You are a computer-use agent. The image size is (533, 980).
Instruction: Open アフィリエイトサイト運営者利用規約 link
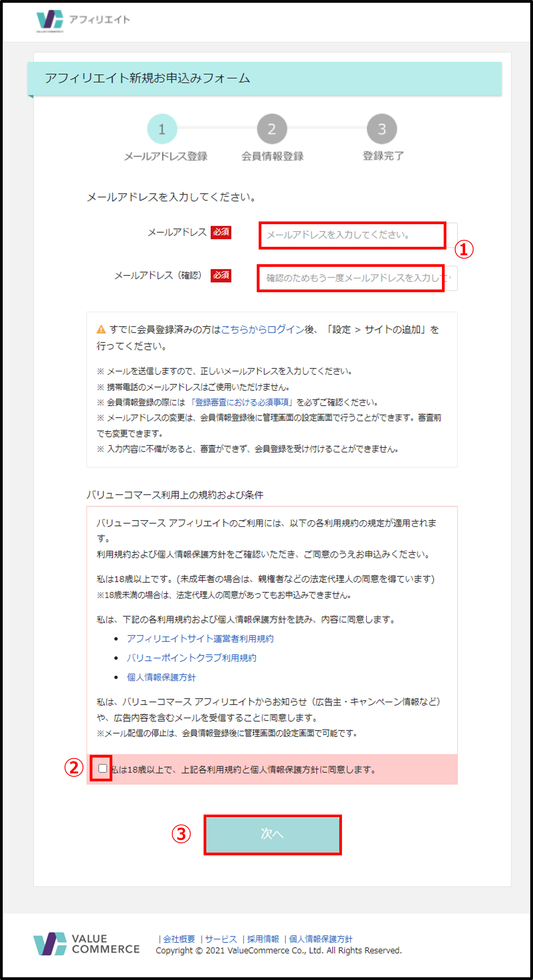tap(200, 639)
